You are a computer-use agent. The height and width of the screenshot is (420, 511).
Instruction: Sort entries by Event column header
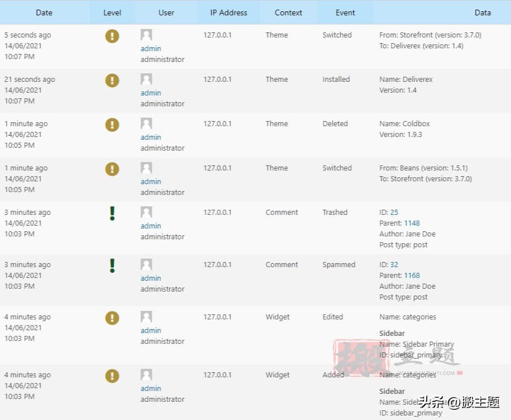pos(345,13)
